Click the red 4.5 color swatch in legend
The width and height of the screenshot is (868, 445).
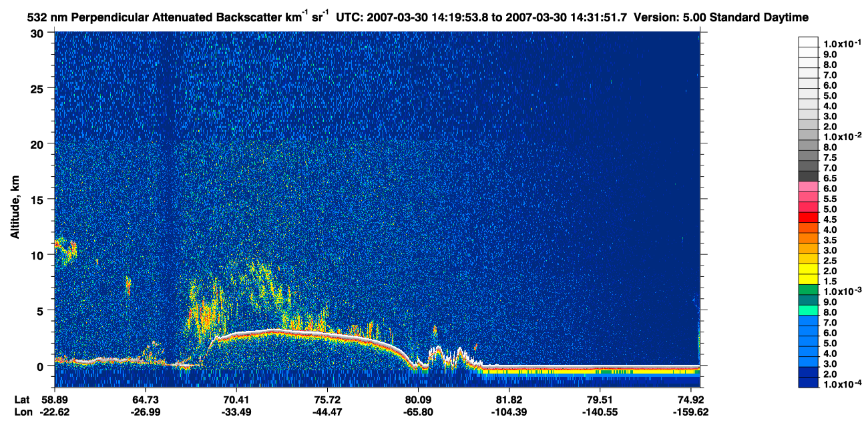click(x=809, y=218)
